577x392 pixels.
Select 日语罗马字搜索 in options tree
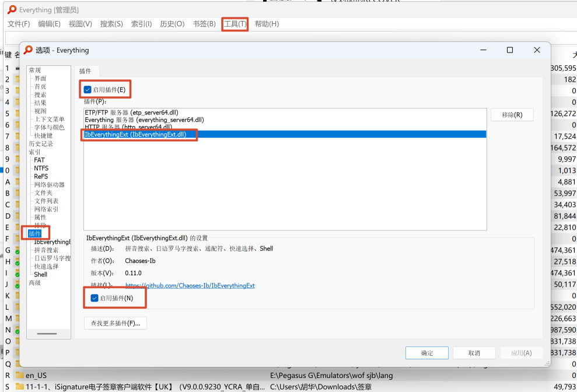53,258
